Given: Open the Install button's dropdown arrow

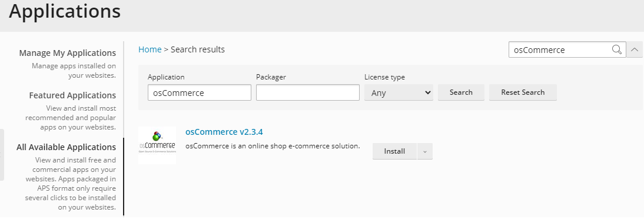Looking at the screenshot, I should [x=424, y=151].
